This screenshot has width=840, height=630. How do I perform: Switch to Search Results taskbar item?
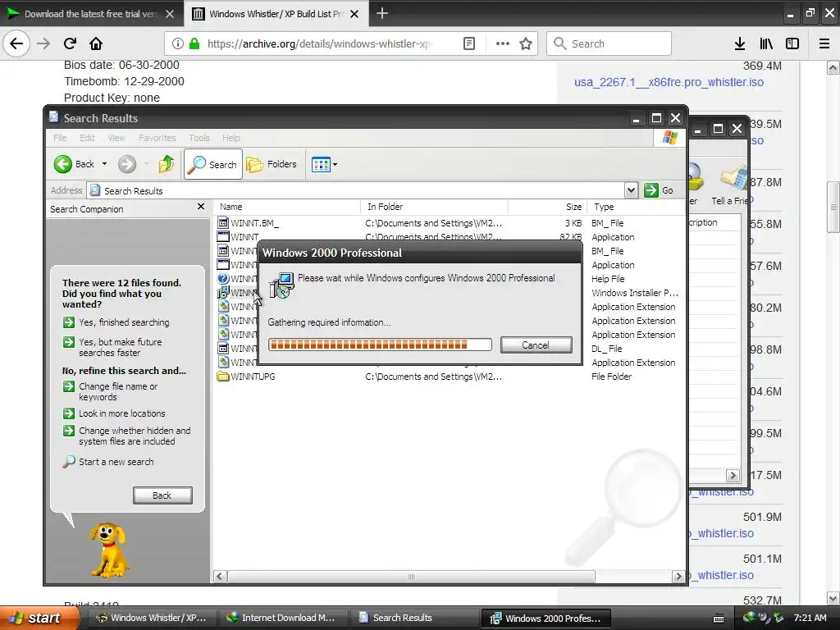(x=413, y=618)
